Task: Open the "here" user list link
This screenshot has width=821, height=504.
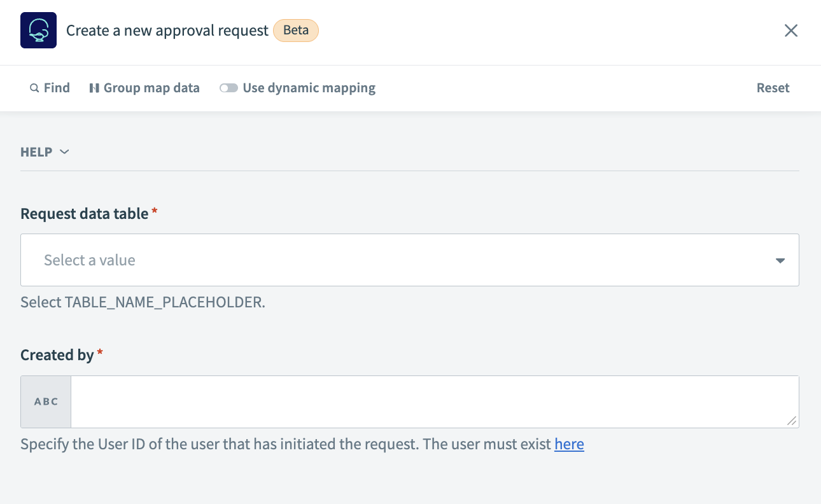Action: pos(568,444)
